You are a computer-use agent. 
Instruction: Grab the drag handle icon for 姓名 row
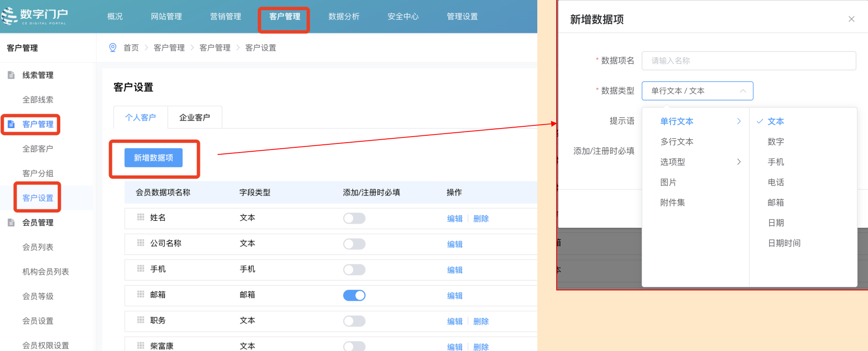pos(140,217)
